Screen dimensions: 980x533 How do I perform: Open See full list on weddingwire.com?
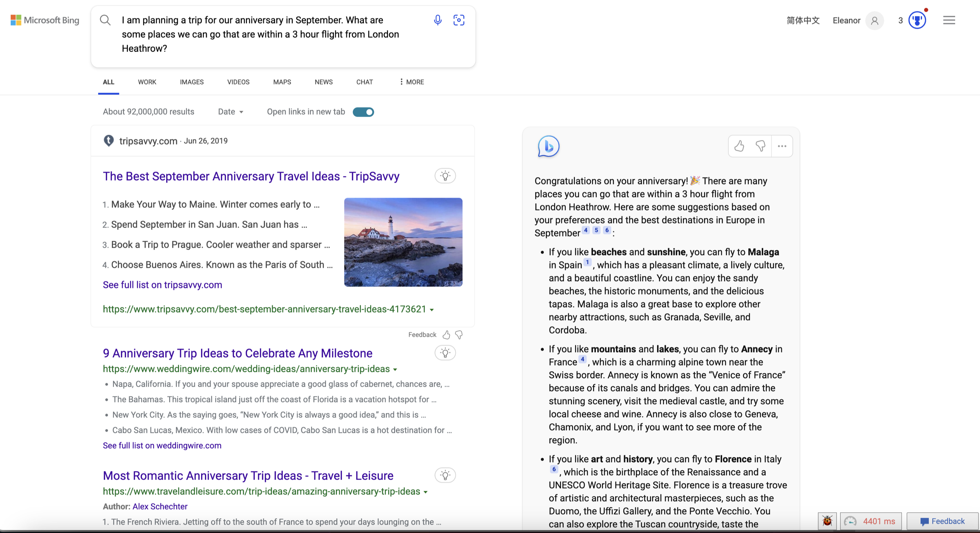(x=162, y=446)
